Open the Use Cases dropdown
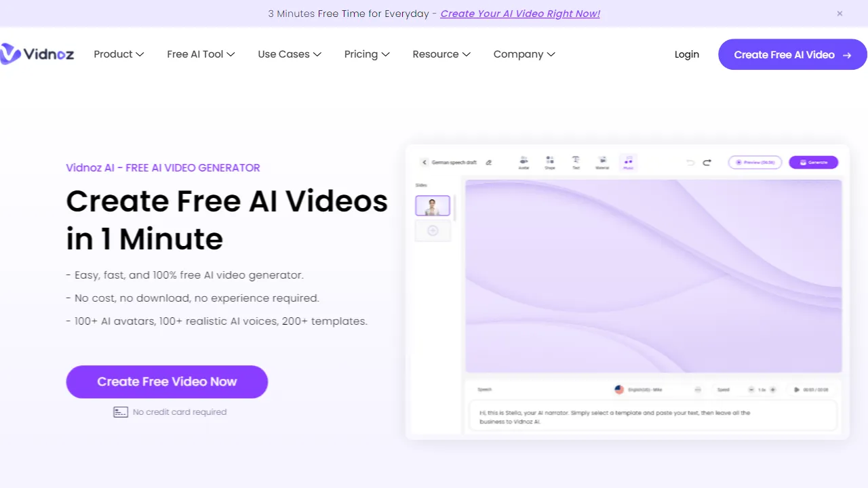Viewport: 868px width, 488px height. (x=290, y=54)
